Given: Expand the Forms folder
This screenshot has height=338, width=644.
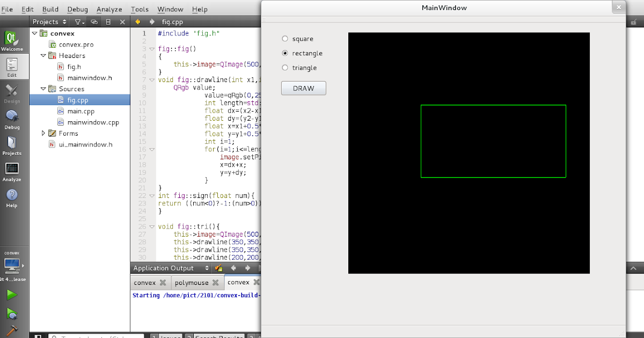Looking at the screenshot, I should click(x=43, y=133).
